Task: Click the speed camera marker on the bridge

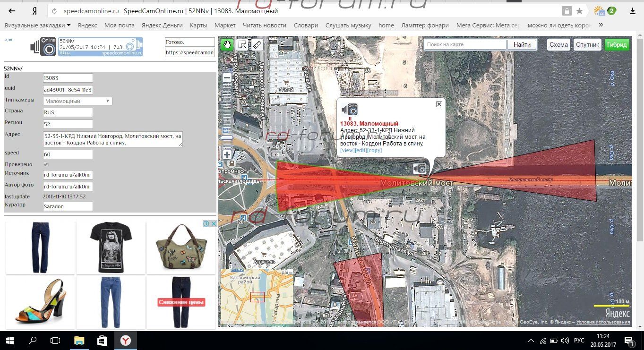Action: click(x=419, y=169)
